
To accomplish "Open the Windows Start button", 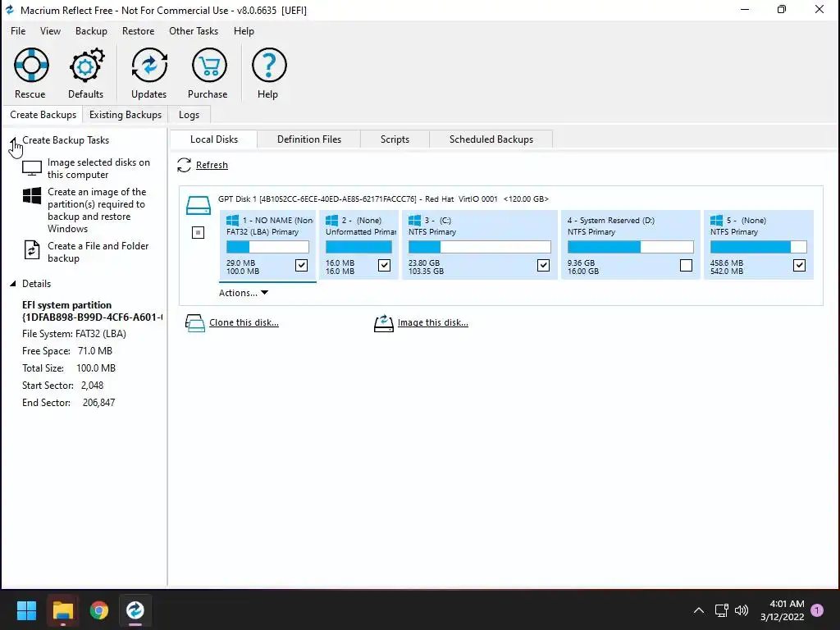I will (x=26, y=610).
